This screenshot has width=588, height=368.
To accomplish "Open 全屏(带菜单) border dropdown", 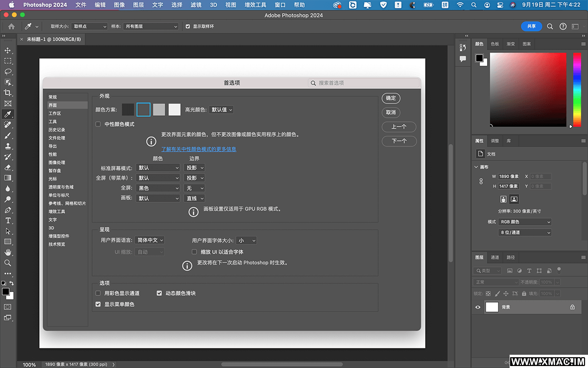I will pos(195,178).
